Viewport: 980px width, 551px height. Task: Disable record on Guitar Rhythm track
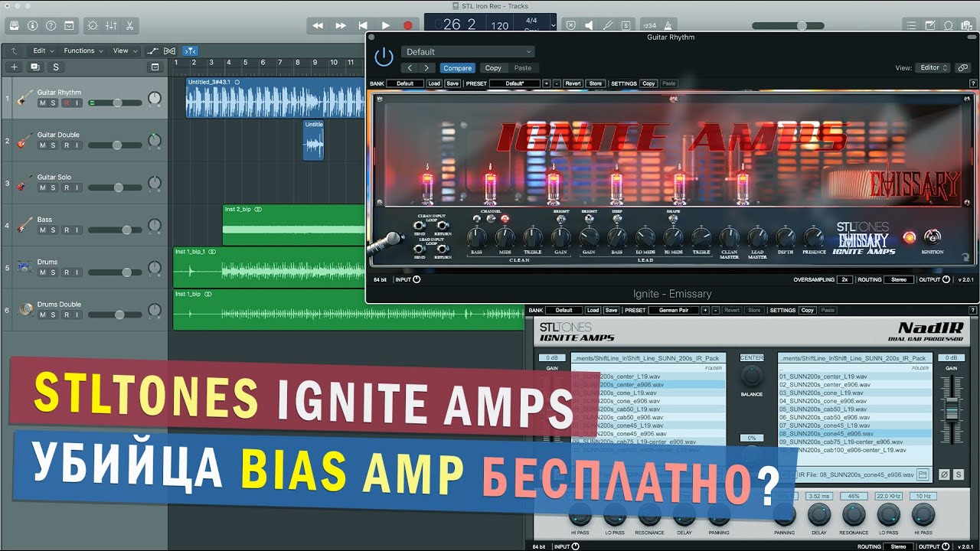(67, 103)
